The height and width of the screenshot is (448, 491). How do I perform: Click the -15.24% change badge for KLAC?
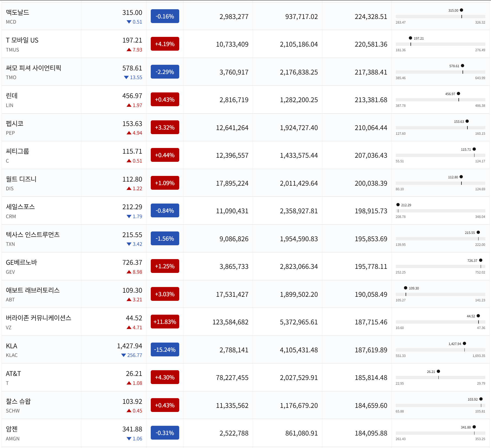coord(165,350)
